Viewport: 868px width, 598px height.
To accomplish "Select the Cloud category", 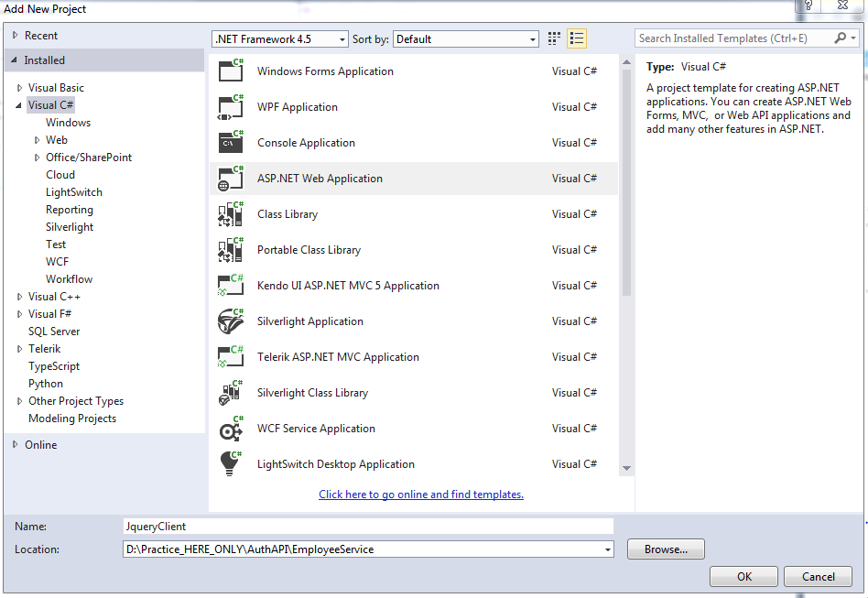I will 60,174.
